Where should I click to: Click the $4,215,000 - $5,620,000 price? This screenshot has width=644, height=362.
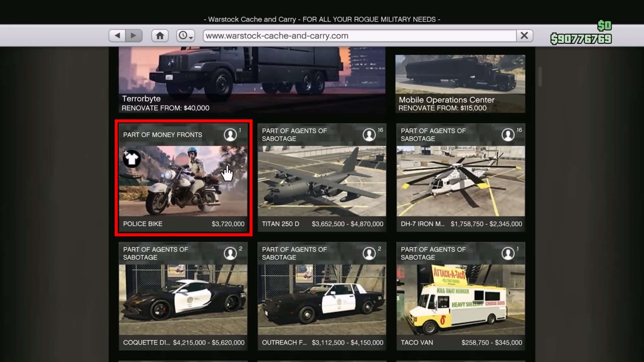pyautogui.click(x=209, y=343)
